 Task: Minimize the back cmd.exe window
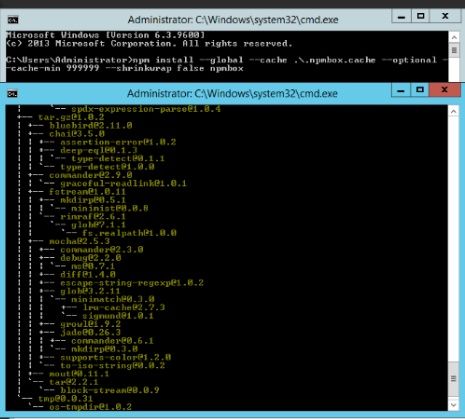(401, 16)
